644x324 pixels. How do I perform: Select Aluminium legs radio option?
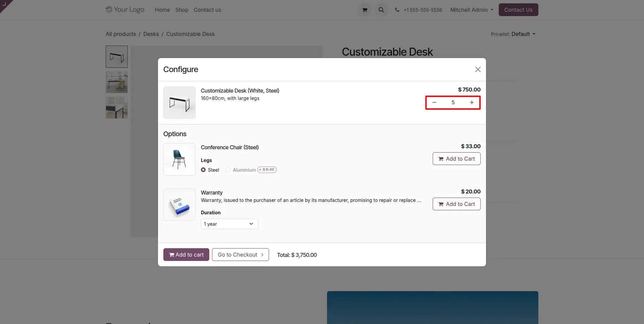pos(228,170)
